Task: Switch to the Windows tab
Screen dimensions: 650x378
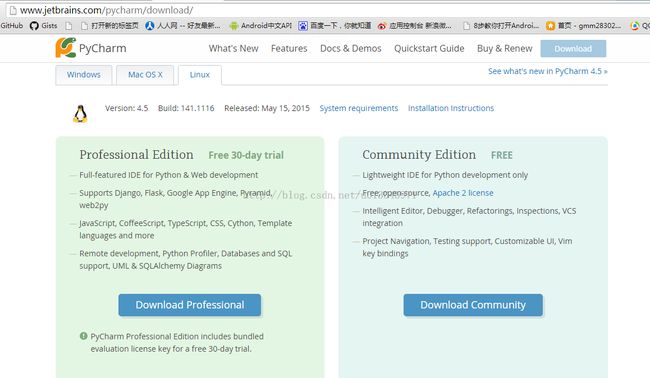Action: [x=84, y=75]
